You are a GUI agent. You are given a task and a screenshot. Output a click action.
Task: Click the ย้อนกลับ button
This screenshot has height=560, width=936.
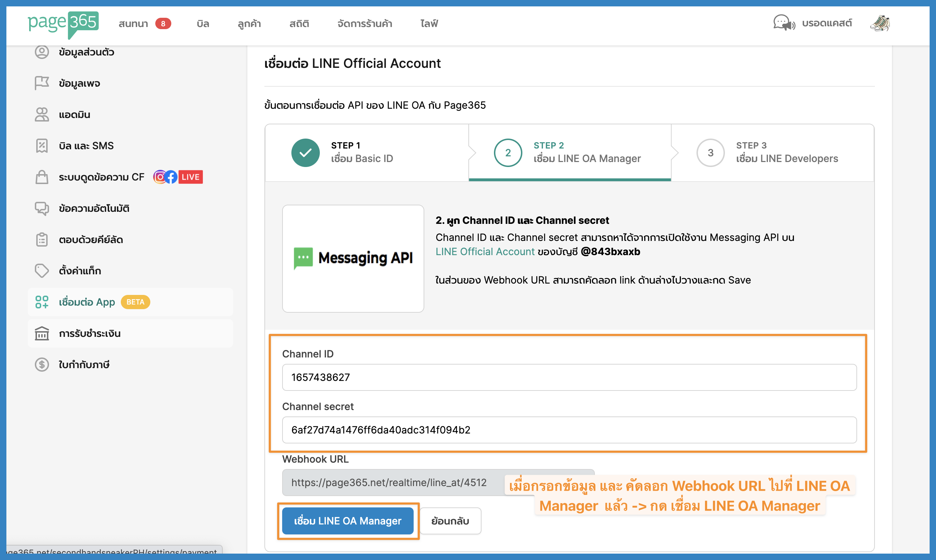[x=450, y=521]
